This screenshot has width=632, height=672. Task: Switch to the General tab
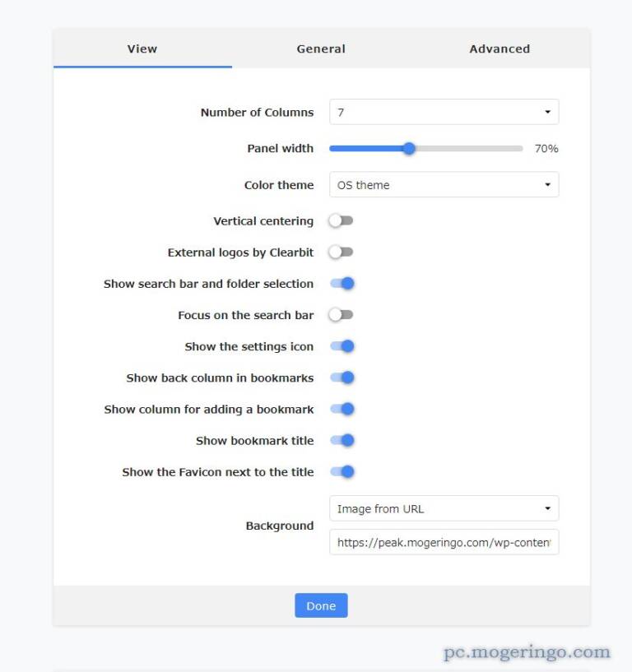[x=321, y=49]
